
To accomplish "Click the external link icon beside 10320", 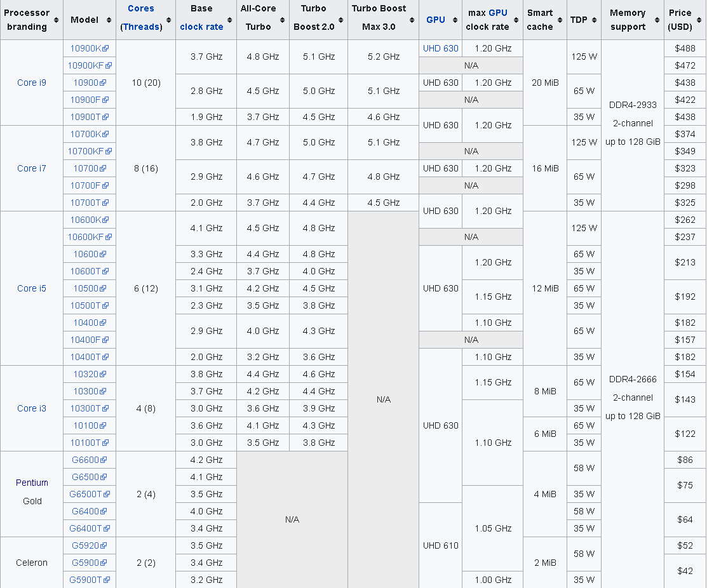I will 104,374.
